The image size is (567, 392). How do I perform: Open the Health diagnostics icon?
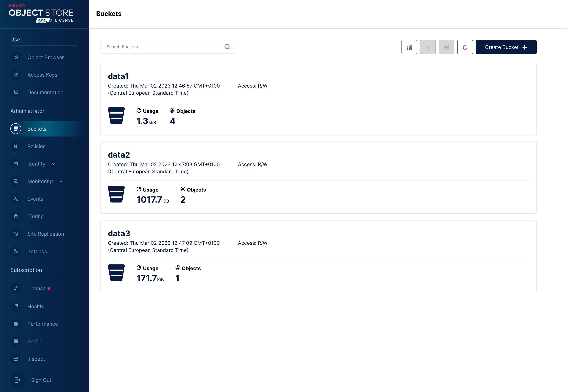tap(16, 306)
